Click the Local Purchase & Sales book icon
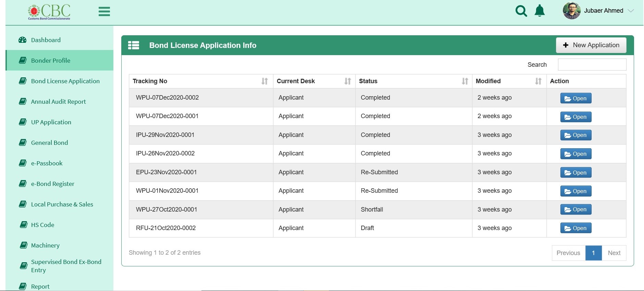Screen dimensions: 644x291 [23, 204]
